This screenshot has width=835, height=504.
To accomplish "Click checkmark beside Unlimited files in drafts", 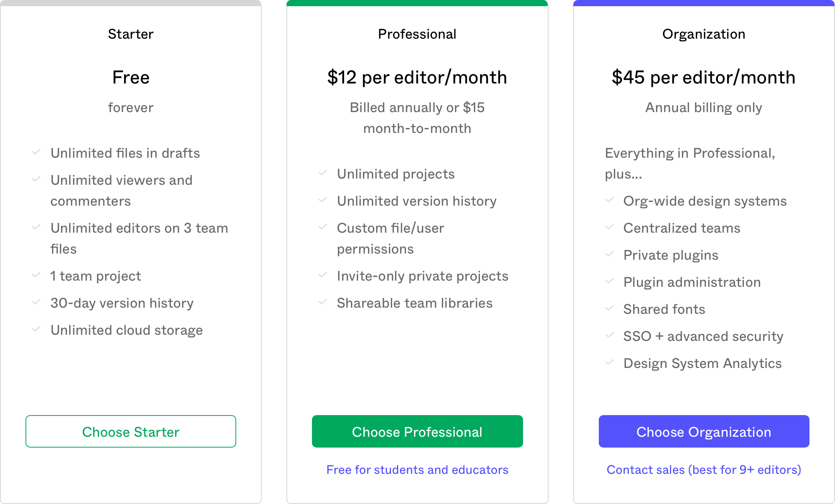I will 36,152.
